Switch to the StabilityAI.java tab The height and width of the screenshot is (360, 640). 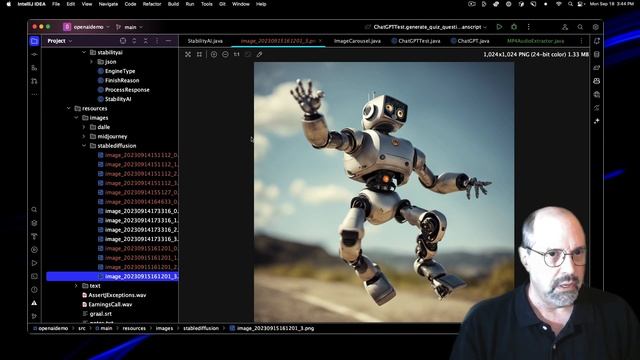point(205,41)
